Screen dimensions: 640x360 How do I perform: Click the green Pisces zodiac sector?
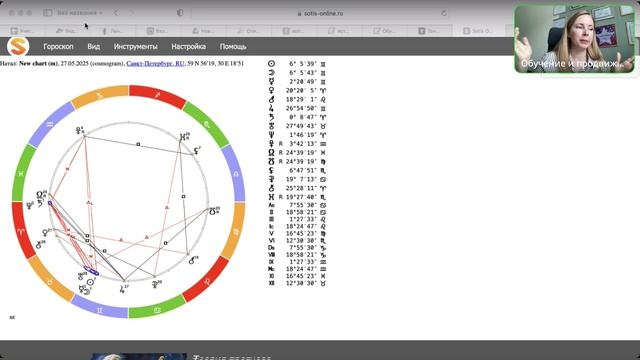21,173
